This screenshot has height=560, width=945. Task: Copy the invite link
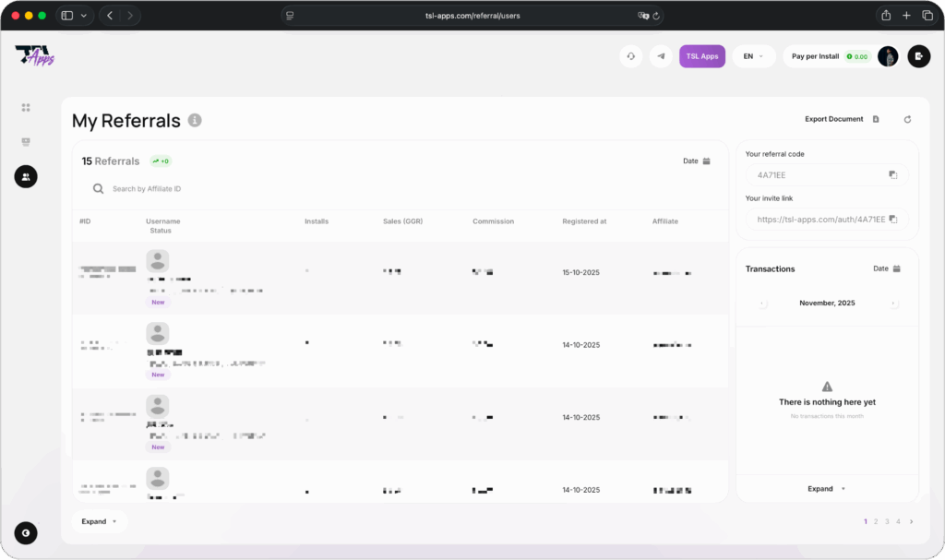[x=892, y=220]
